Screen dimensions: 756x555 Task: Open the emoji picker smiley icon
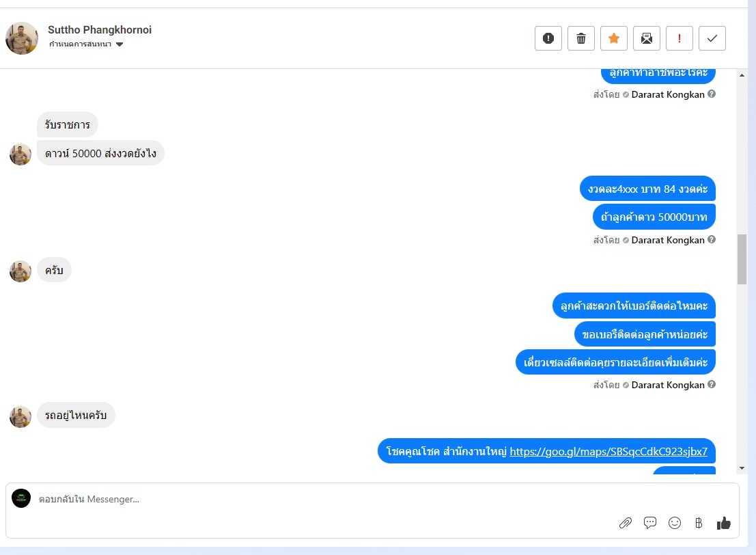(675, 523)
